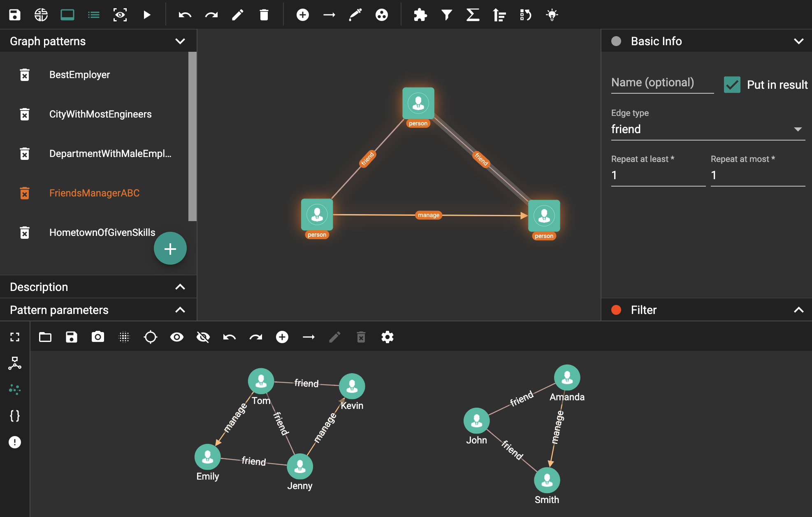Screen dimensions: 812x517
Task: Open the Edge type dropdown
Action: 708,129
